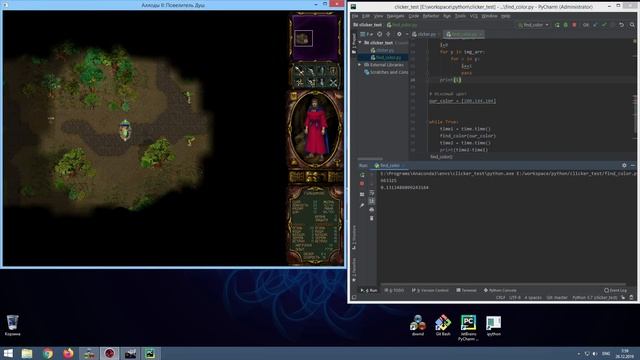Open Git Bash desktop shortcut
640x360 pixels.
pos(443,325)
